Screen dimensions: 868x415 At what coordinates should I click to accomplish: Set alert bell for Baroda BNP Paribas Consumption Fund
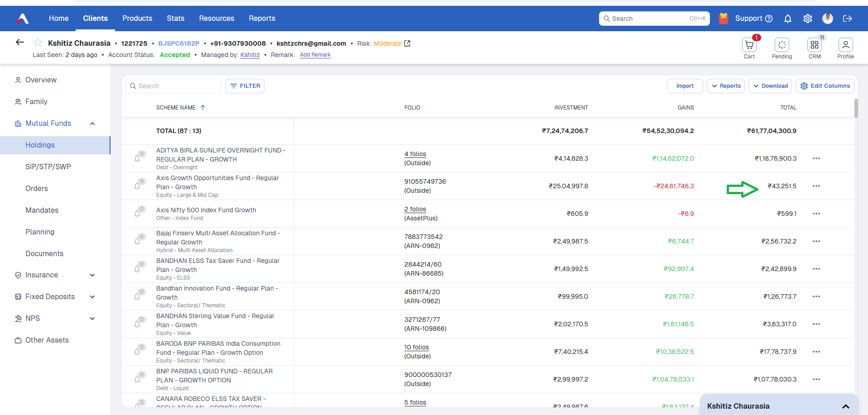pos(138,351)
